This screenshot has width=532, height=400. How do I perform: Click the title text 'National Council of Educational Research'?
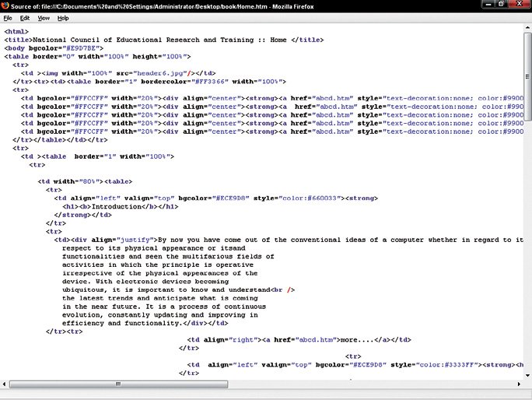pyautogui.click(x=117, y=40)
